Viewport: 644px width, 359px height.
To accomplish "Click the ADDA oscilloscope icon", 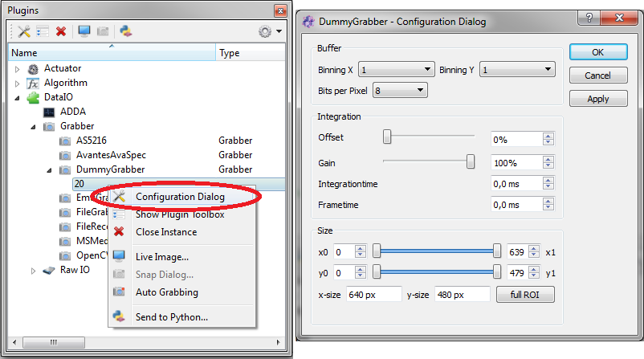I will [49, 112].
